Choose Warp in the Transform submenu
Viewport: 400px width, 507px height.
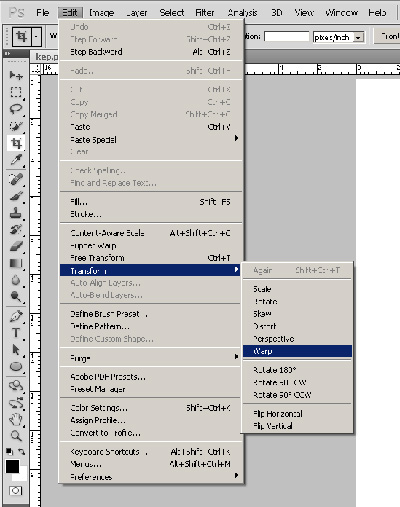pos(297,351)
